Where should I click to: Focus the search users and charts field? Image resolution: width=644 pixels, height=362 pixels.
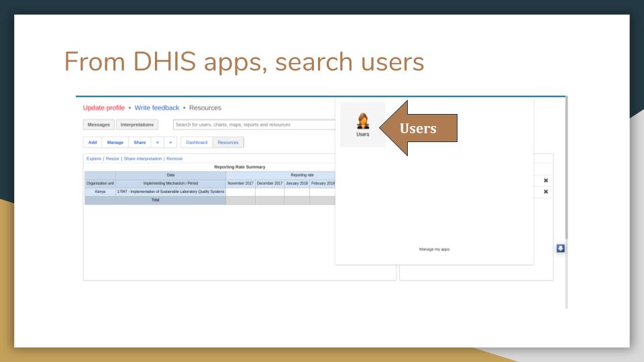(x=254, y=125)
